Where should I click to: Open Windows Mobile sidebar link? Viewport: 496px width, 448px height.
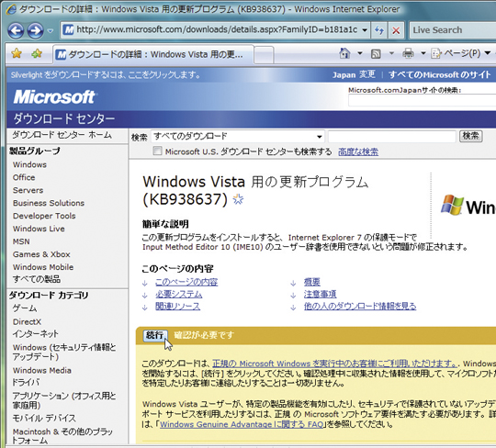point(43,267)
